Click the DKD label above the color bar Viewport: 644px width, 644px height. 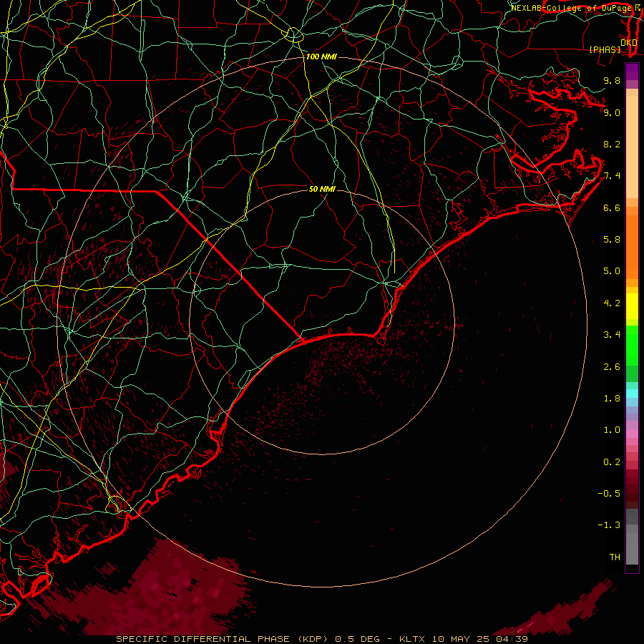(x=628, y=42)
